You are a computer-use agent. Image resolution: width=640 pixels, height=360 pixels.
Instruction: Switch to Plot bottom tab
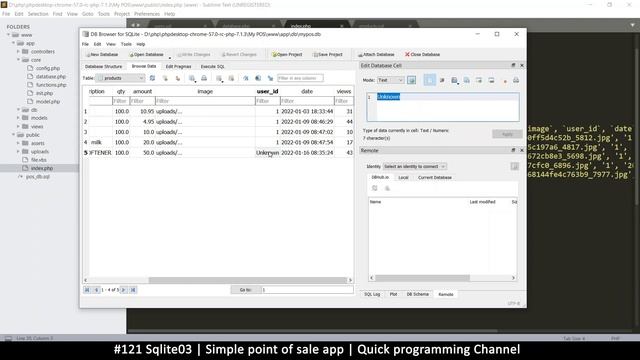coord(393,294)
